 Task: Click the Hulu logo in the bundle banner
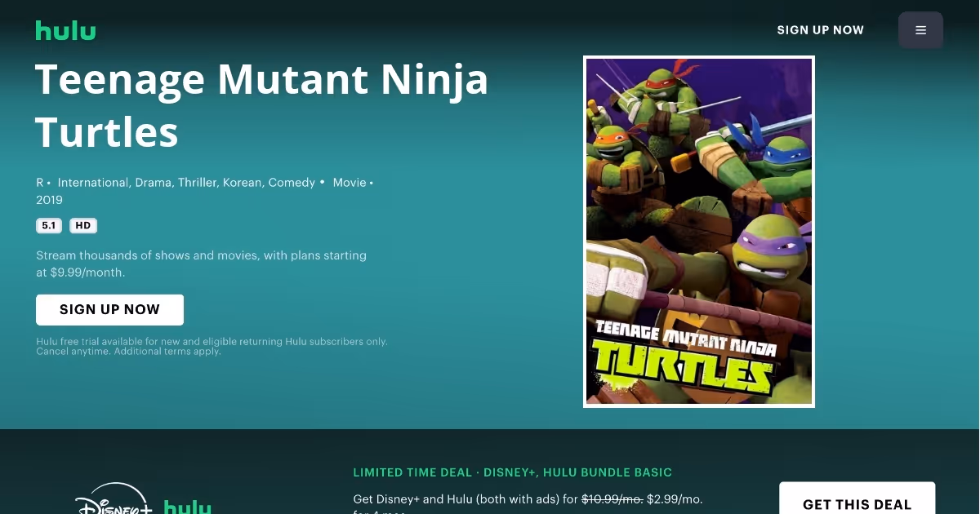[188, 507]
